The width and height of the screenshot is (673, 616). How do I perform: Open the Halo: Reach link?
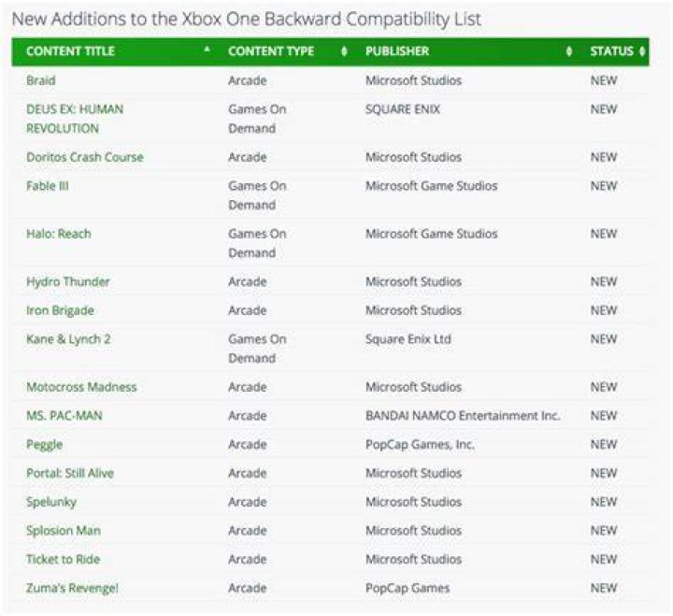tap(59, 234)
